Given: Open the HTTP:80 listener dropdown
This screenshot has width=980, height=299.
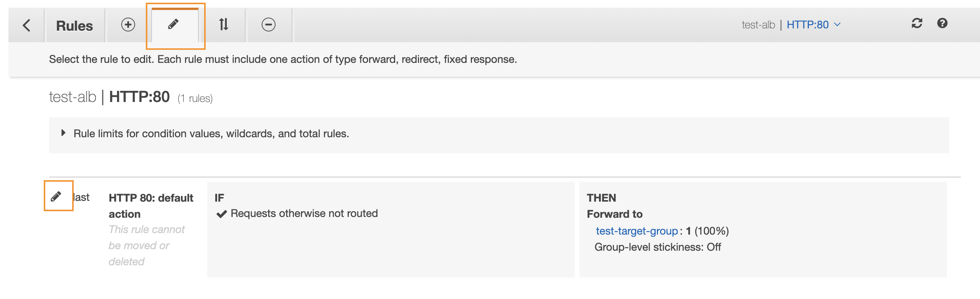Looking at the screenshot, I should [813, 25].
